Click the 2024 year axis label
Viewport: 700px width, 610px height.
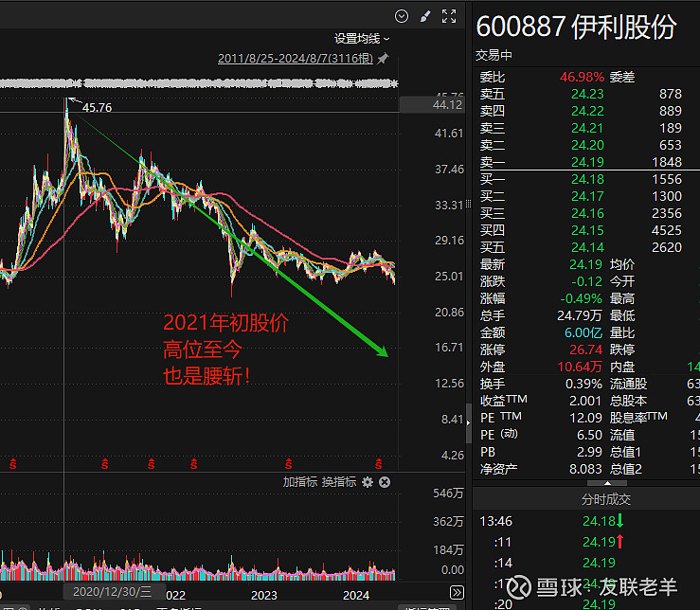[356, 595]
